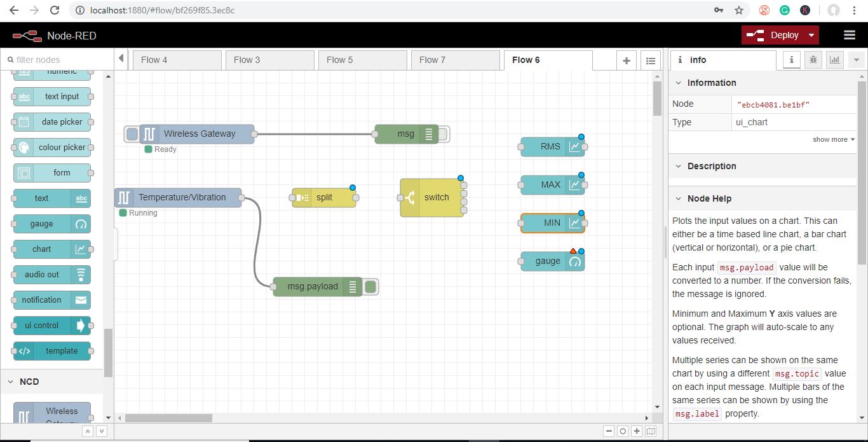Add a new flow tab with plus button
The image size is (868, 442).
[626, 60]
